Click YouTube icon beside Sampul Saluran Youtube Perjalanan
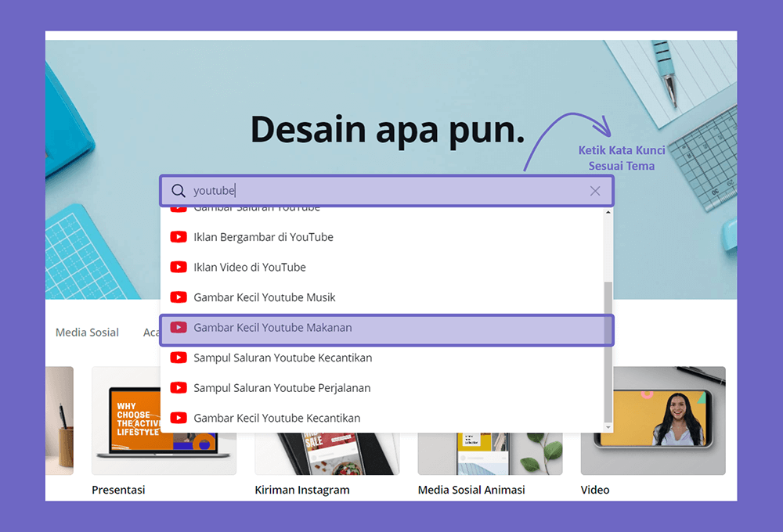783x532 pixels. pos(179,388)
